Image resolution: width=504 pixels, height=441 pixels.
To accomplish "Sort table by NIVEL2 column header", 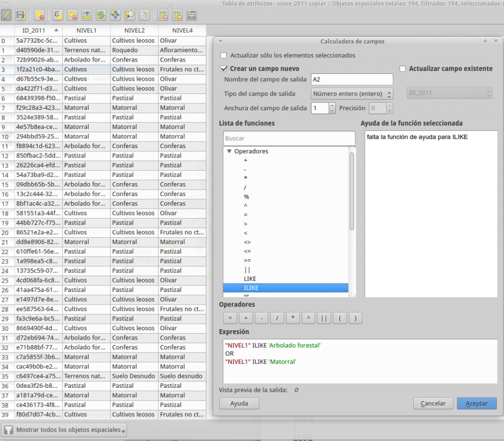I will coord(134,31).
